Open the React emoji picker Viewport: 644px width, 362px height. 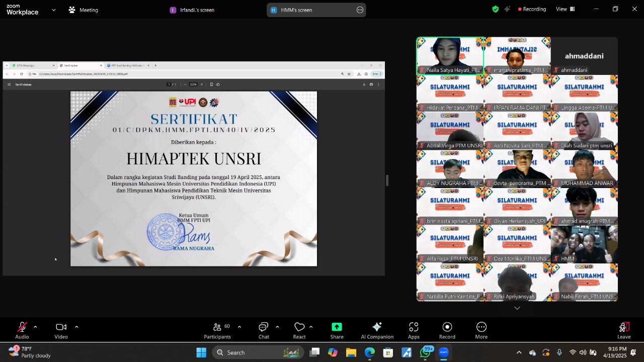pos(299,330)
